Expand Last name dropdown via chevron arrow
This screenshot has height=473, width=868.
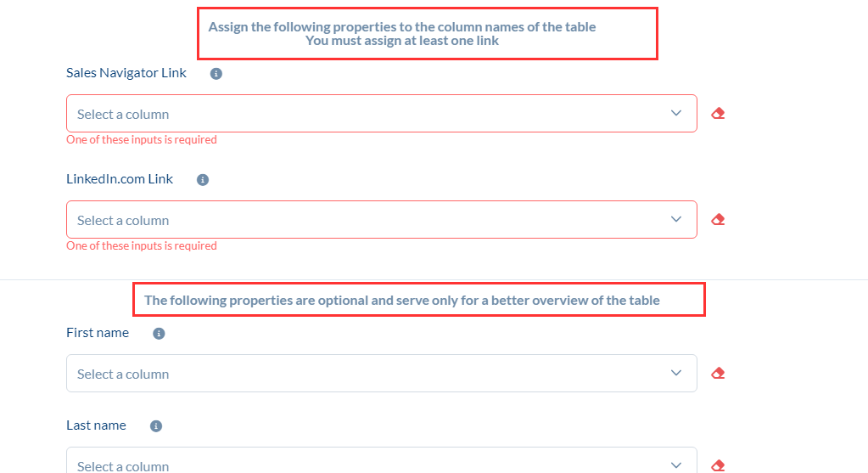coord(676,465)
